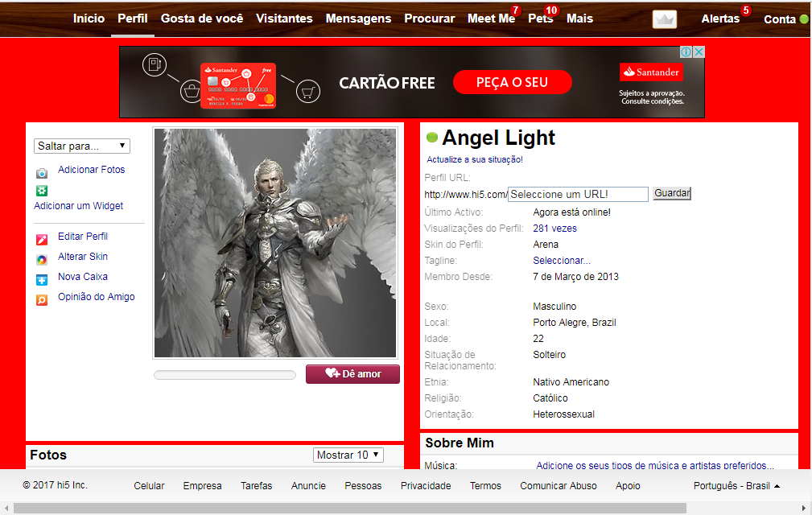Click the orange icon beside Opinião do Amigo

point(41,300)
